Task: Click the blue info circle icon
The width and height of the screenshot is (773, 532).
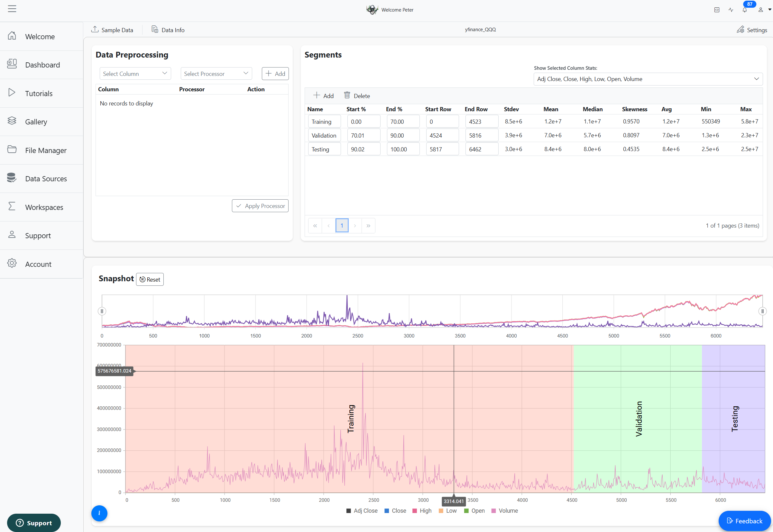Action: [x=99, y=513]
